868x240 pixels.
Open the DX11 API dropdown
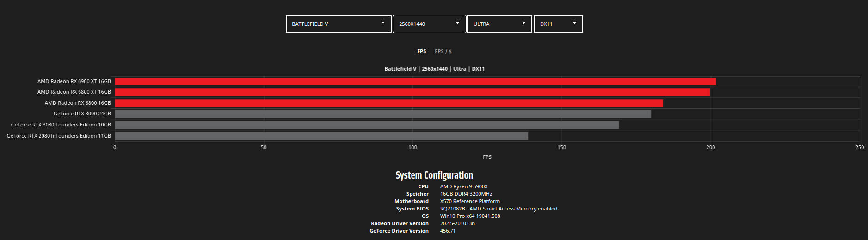[x=558, y=24]
